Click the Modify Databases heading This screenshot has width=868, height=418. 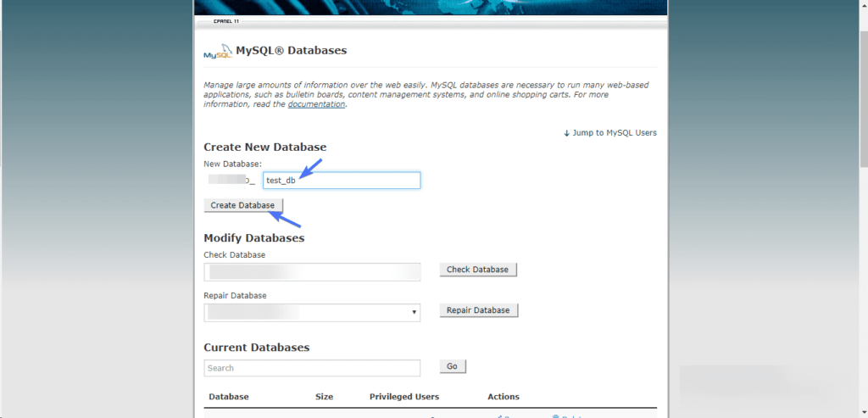(253, 238)
